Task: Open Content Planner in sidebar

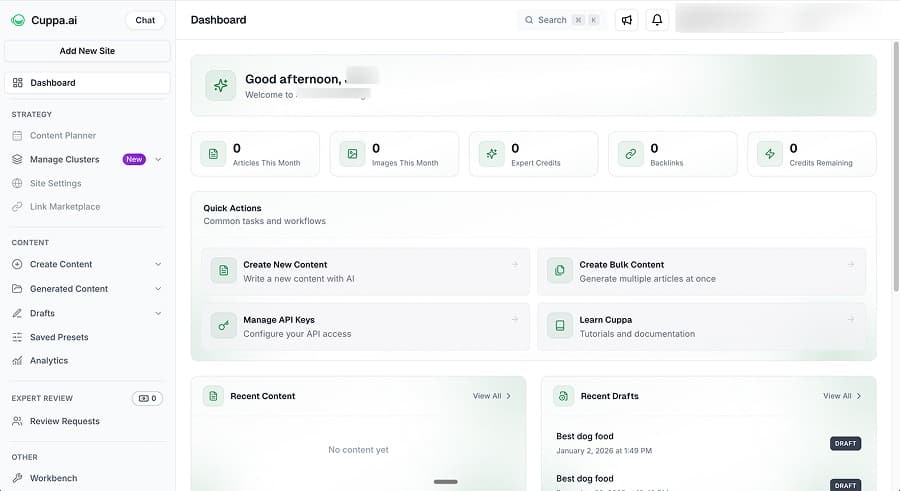Action: point(63,135)
